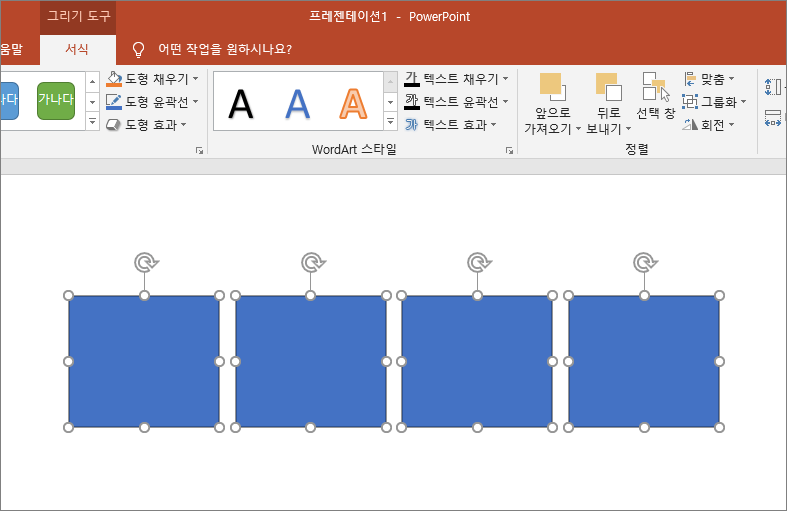Apply the orange outlined A WordArt style
787x511 pixels.
click(x=353, y=104)
